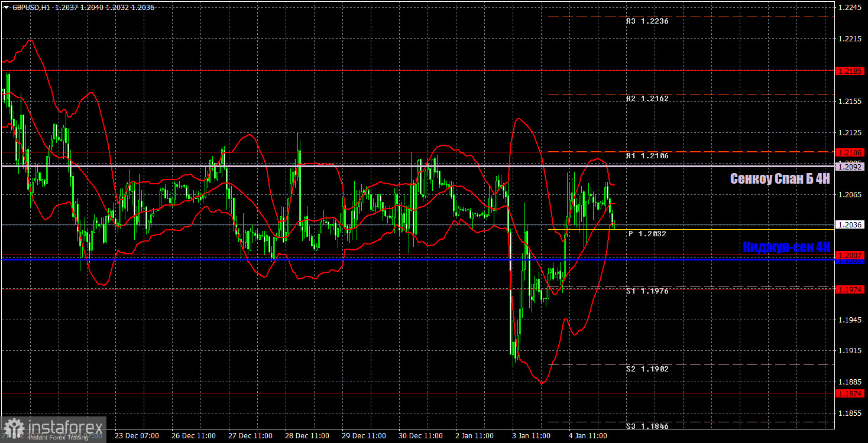Viewport: 868px width, 443px height.
Task: Click the pink 1.2092 price tag
Action: tap(850, 167)
